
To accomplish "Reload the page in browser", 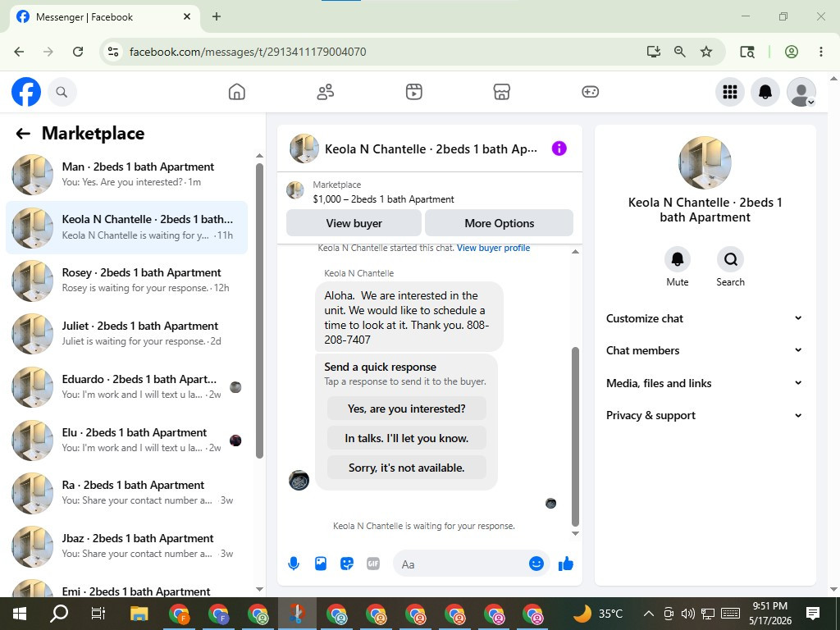I will (x=78, y=52).
